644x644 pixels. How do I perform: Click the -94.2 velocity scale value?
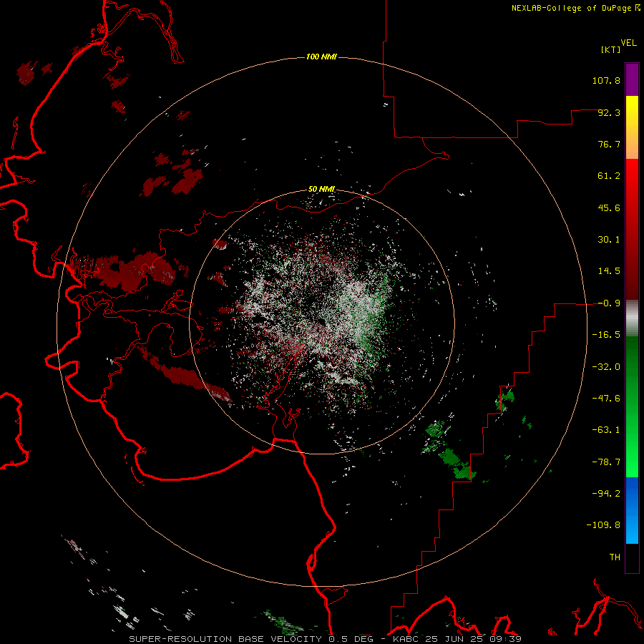coord(606,494)
